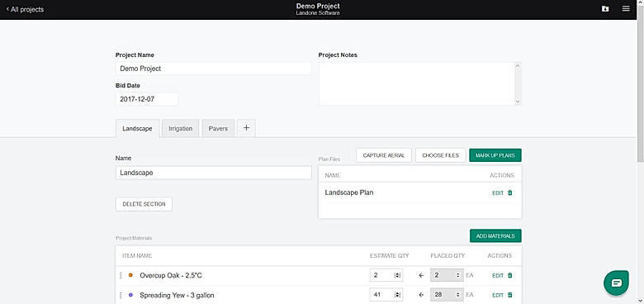The height and width of the screenshot is (304, 644).
Task: Click the 'ESTIMATE QTY' column header
Action: (390, 255)
